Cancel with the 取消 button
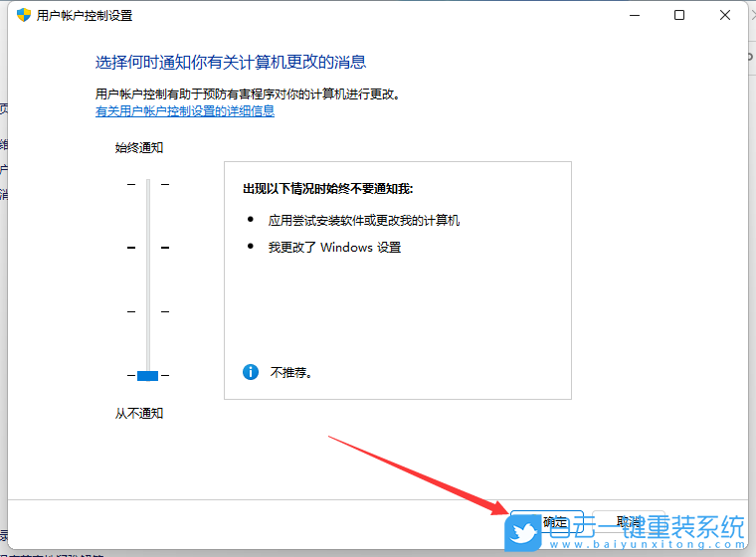This screenshot has width=756, height=557. click(x=629, y=524)
